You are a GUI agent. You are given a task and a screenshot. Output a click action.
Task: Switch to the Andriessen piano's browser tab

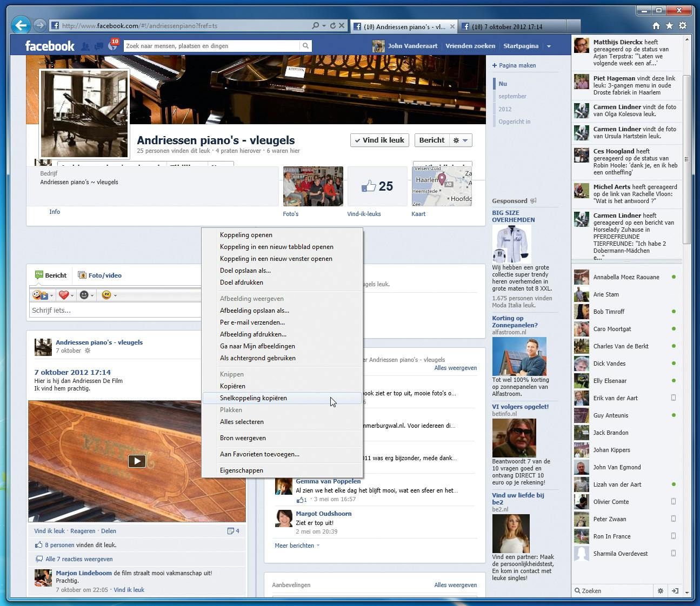tap(404, 26)
